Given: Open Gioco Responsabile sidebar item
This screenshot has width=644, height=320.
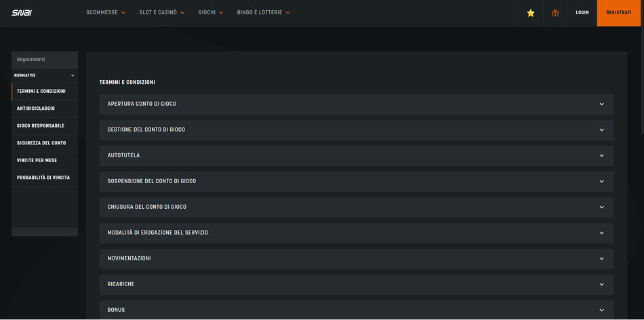Looking at the screenshot, I should [41, 125].
